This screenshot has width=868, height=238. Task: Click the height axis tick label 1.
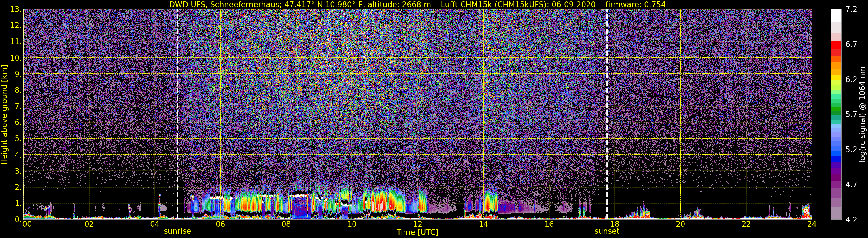18,204
